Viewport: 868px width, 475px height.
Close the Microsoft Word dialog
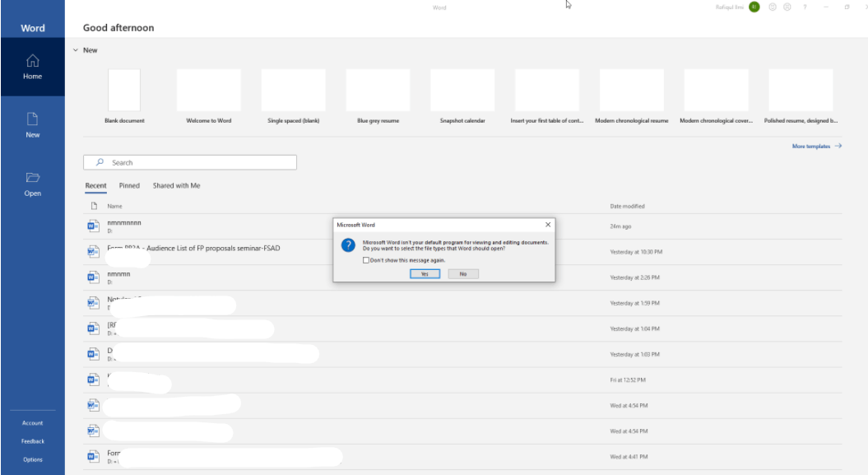(x=548, y=225)
